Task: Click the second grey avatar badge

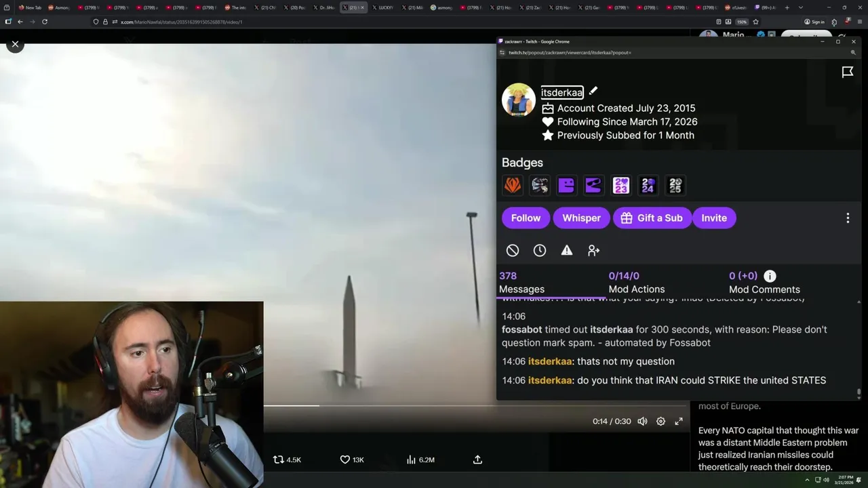Action: point(540,185)
